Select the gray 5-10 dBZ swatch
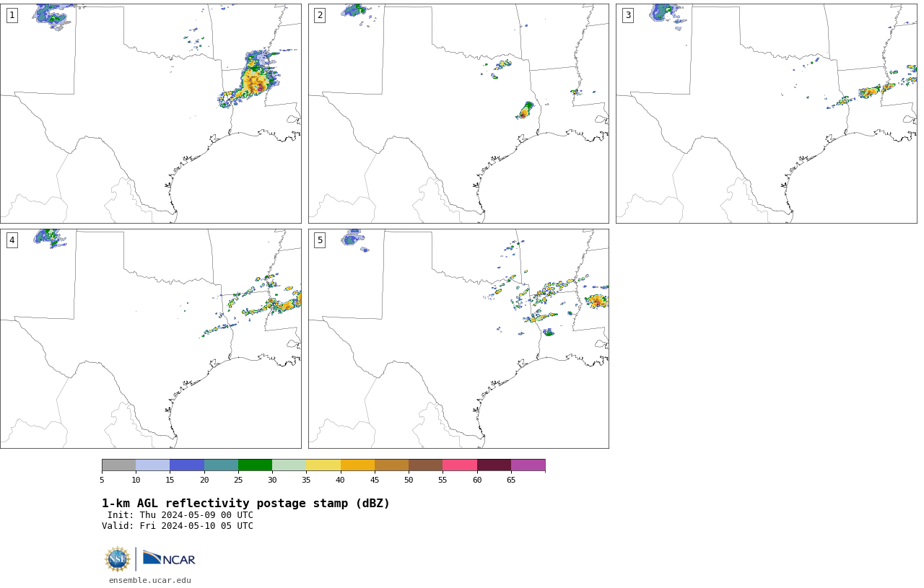The image size is (924, 588). (119, 465)
